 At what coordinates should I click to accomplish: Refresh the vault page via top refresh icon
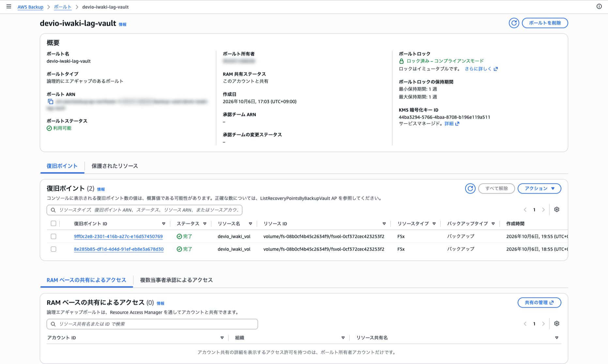coord(514,23)
